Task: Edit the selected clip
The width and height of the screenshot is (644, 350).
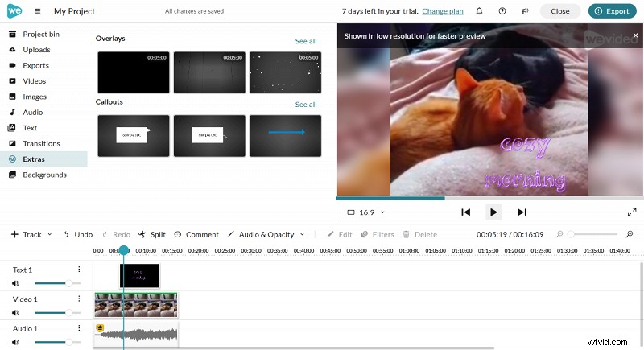Action: (x=340, y=234)
